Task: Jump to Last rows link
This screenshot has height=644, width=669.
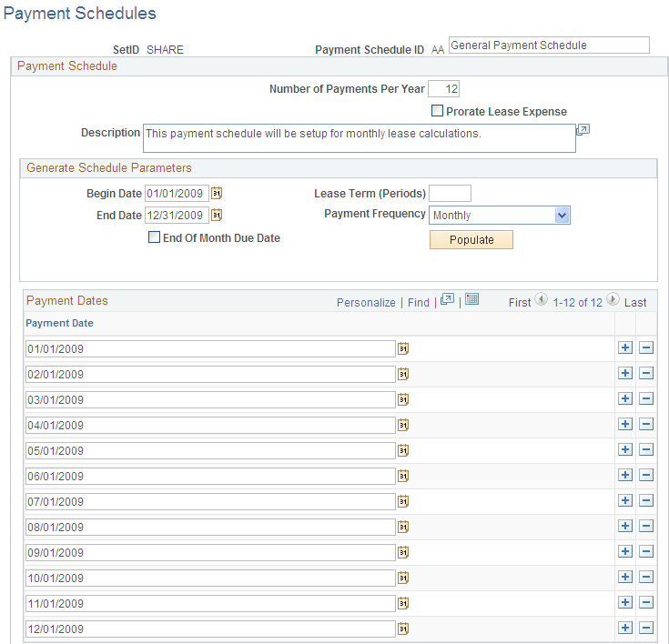Action: pyautogui.click(x=635, y=302)
